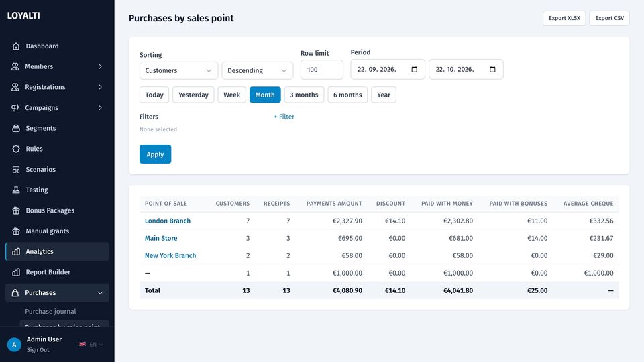
Task: Expand the Members sidebar submenu
Action: click(x=100, y=66)
